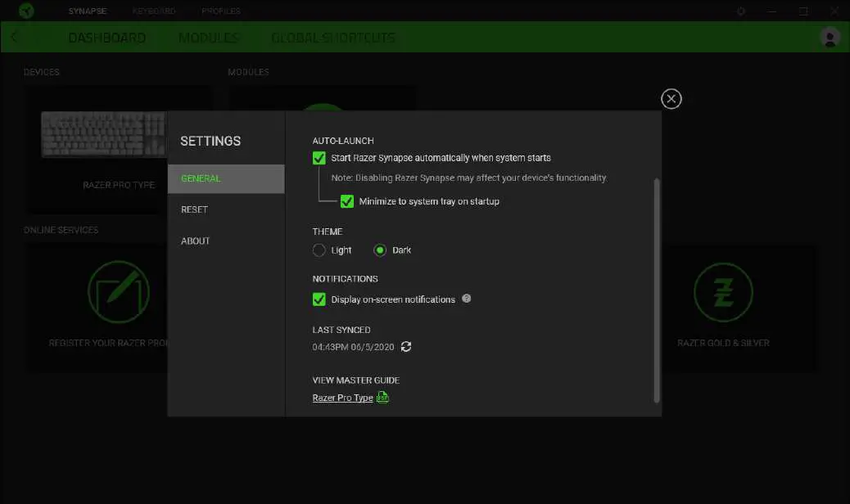Open the user account avatar icon
Viewport: 850px width, 504px height.
point(830,38)
